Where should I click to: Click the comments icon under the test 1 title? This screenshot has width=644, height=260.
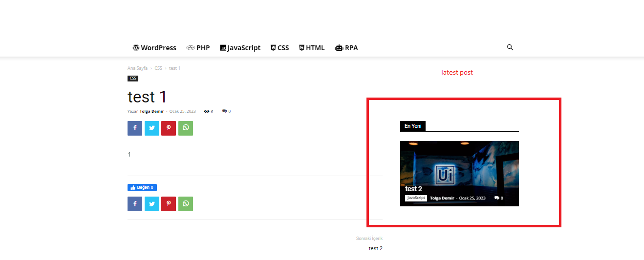(x=224, y=111)
